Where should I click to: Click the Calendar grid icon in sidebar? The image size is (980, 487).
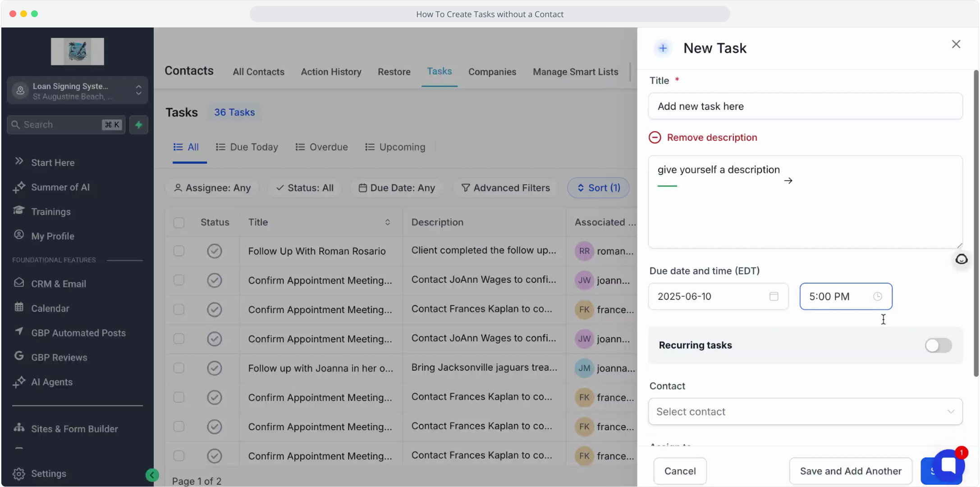click(19, 308)
